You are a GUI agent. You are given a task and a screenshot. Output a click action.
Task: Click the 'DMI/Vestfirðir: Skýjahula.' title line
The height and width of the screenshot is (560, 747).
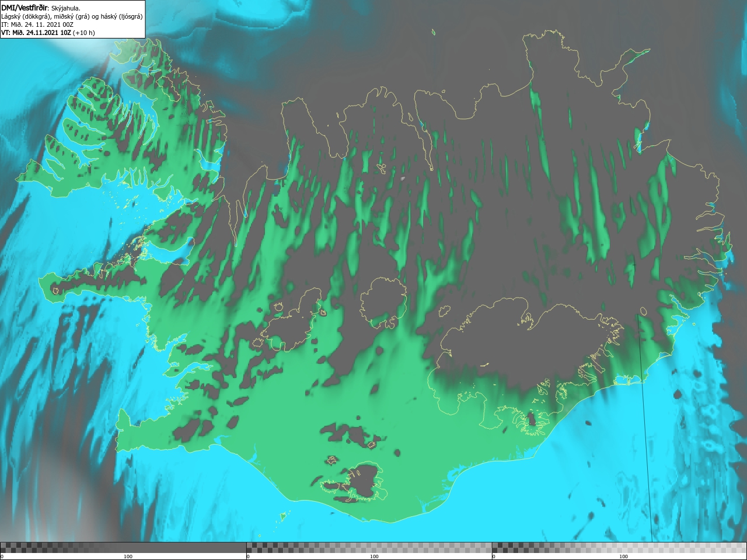click(x=41, y=8)
